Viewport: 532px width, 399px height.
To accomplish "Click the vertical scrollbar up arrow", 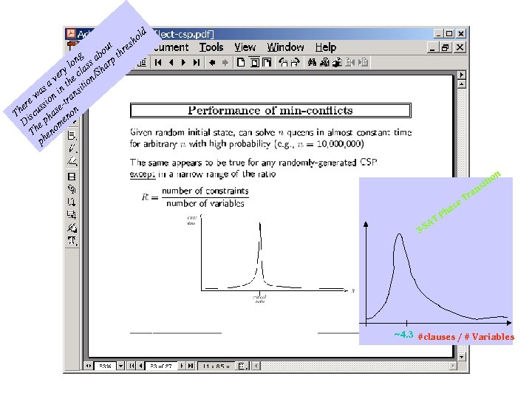I will coord(461,83).
